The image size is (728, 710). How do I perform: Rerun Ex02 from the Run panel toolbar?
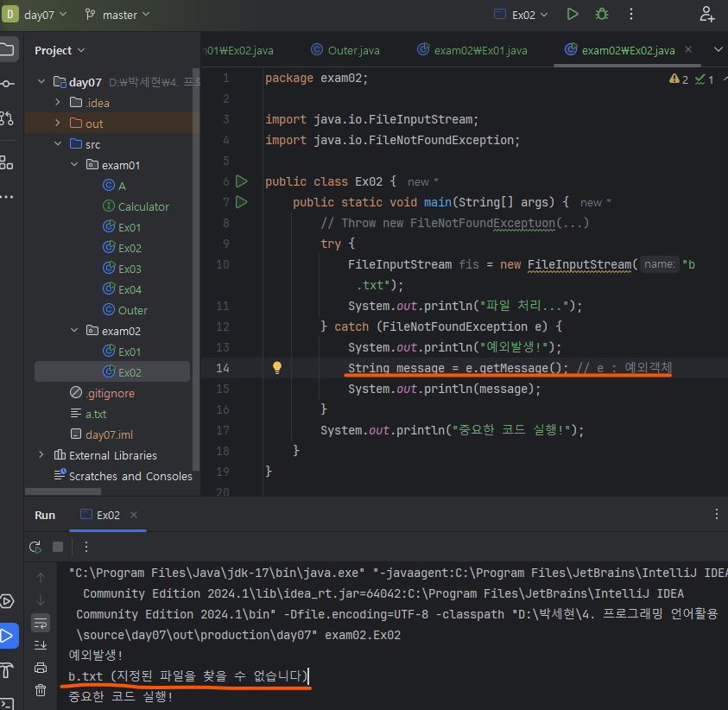35,547
